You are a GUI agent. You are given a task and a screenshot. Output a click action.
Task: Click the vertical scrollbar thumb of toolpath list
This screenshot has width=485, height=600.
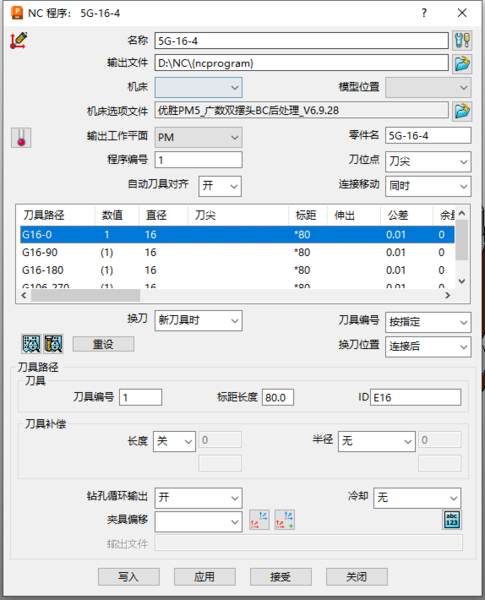(x=462, y=240)
